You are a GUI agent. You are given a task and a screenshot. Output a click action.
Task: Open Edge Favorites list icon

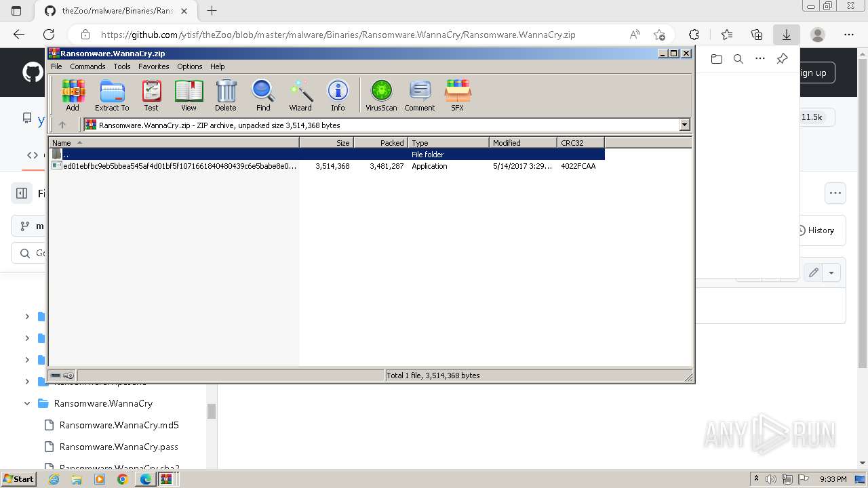pos(727,35)
